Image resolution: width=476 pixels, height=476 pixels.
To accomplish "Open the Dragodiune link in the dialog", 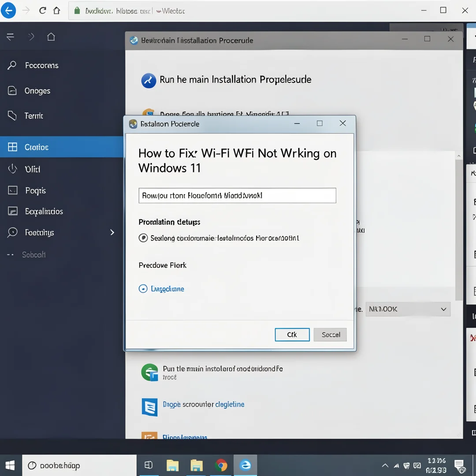I will pyautogui.click(x=167, y=289).
